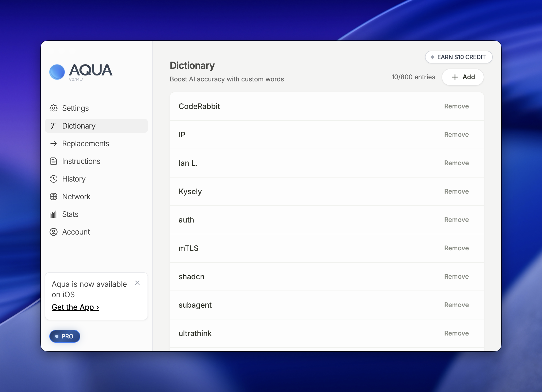This screenshot has height=392, width=542.
Task: Click the Settings gear icon
Action: click(54, 108)
